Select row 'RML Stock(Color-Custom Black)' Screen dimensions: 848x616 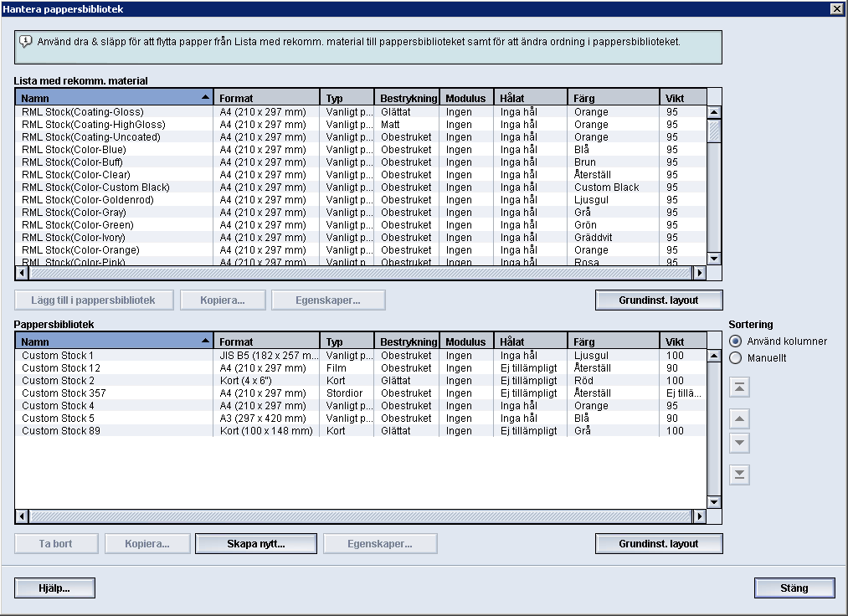coord(361,187)
